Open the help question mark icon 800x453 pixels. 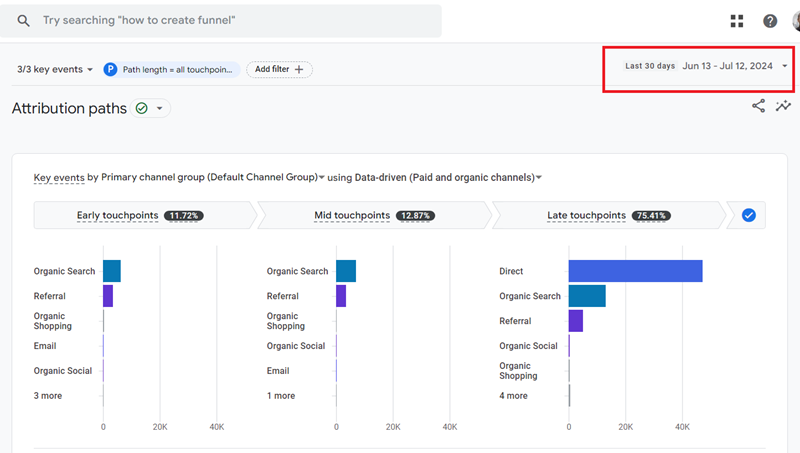pyautogui.click(x=770, y=21)
